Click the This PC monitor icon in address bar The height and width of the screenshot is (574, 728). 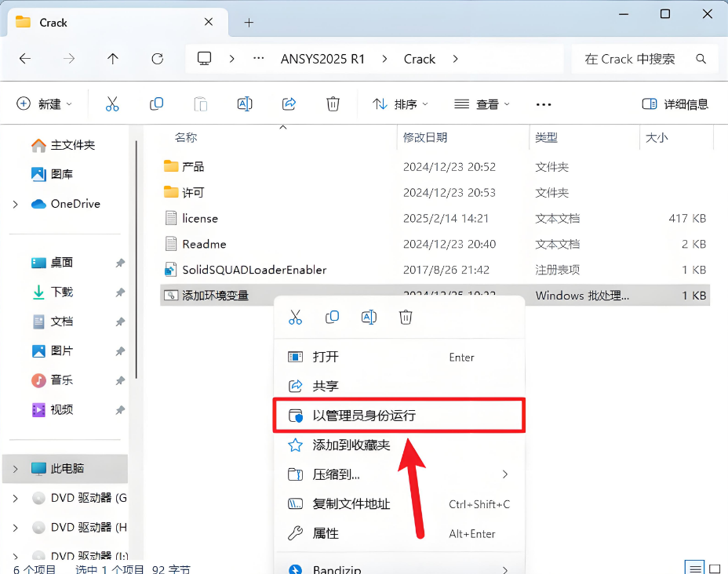(x=204, y=59)
